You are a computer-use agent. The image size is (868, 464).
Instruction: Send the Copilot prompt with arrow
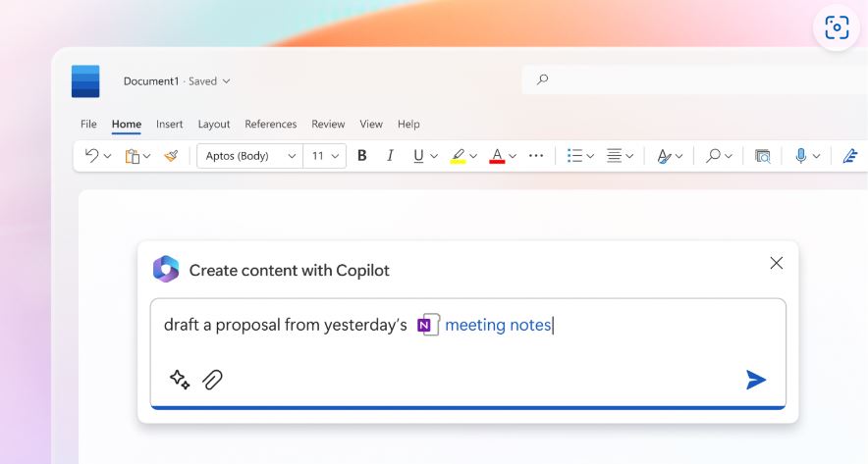click(755, 380)
